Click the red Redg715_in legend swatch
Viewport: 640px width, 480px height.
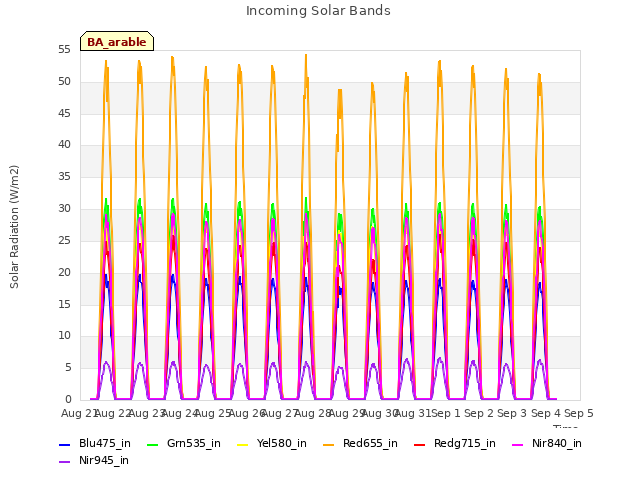click(420, 444)
